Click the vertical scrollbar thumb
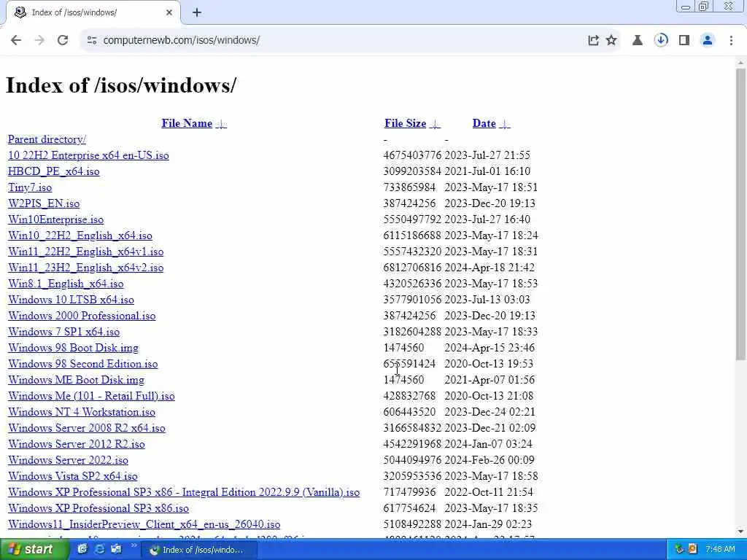This screenshot has height=560, width=747. pyautogui.click(x=740, y=214)
